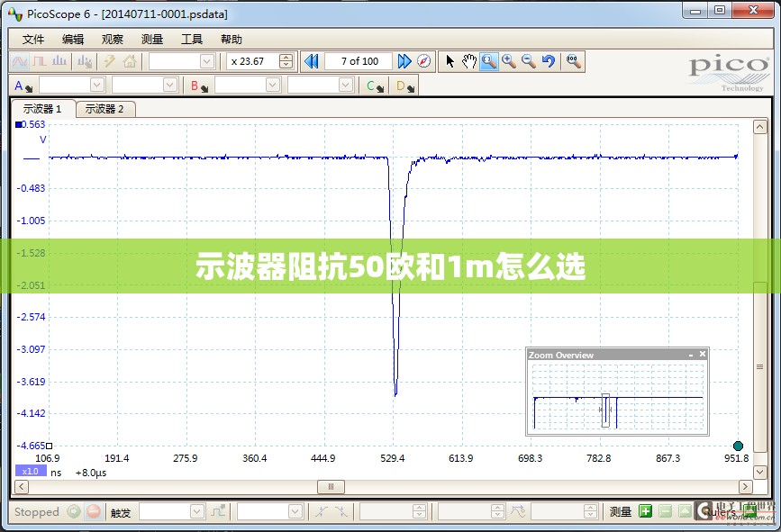Click the Home view icon
This screenshot has height=532, width=781.
[130, 62]
